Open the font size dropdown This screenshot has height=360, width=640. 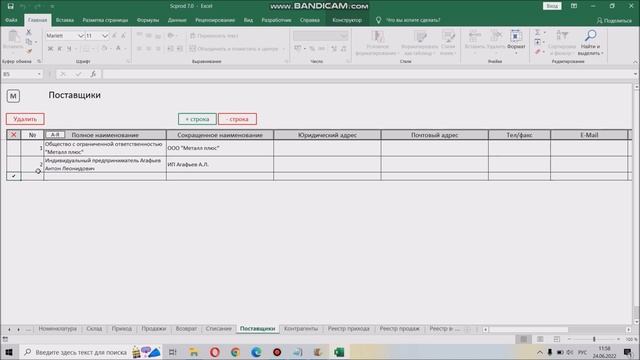tap(105, 36)
